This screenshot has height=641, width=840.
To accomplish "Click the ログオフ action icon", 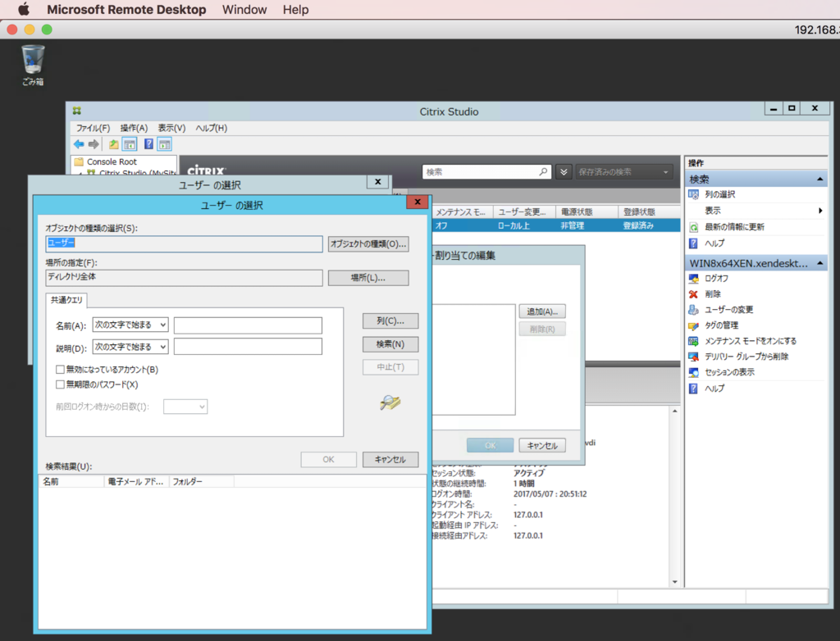I will 693,279.
